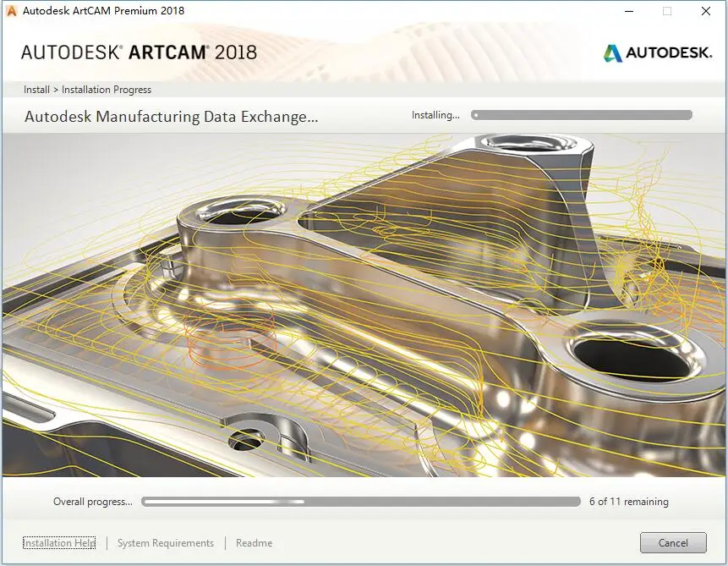Click the disabled maximize button
Screen dimensions: 728x566
point(667,11)
